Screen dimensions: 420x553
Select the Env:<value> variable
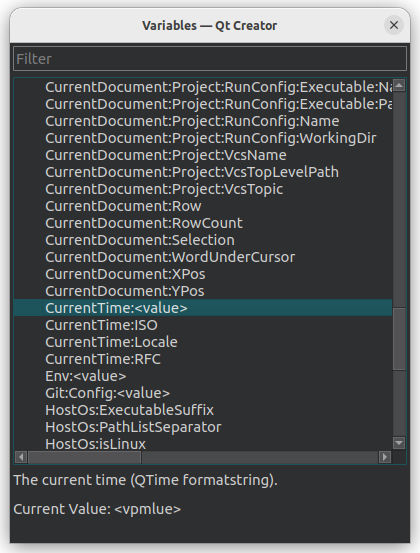(x=85, y=376)
